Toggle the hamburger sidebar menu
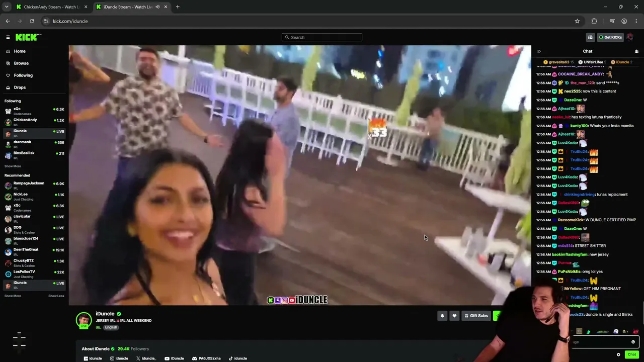This screenshot has height=362, width=644. click(x=8, y=37)
